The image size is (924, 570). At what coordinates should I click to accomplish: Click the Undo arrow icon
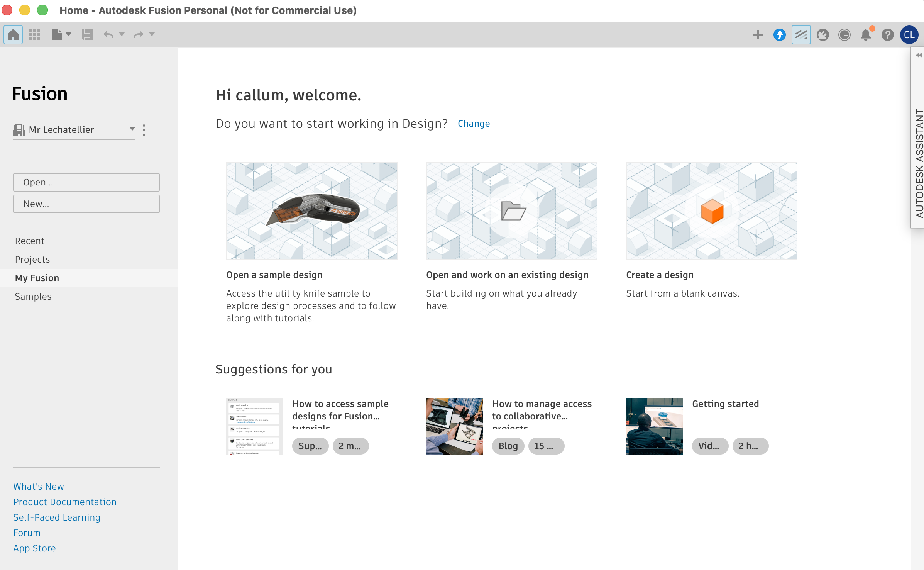tap(108, 35)
